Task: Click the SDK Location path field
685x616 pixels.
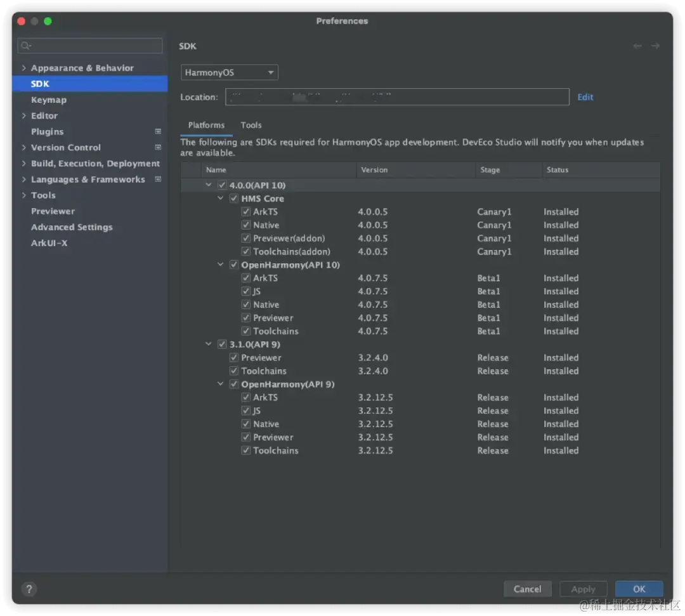Action: point(397,97)
